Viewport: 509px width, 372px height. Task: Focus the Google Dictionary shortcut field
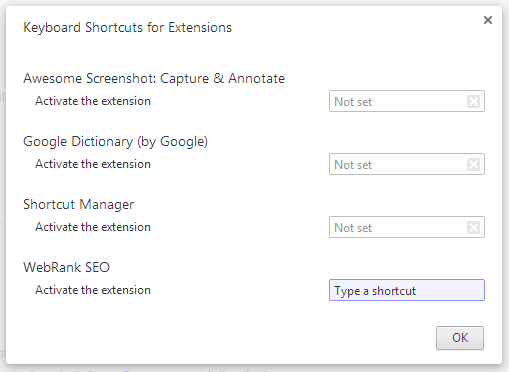point(407,164)
